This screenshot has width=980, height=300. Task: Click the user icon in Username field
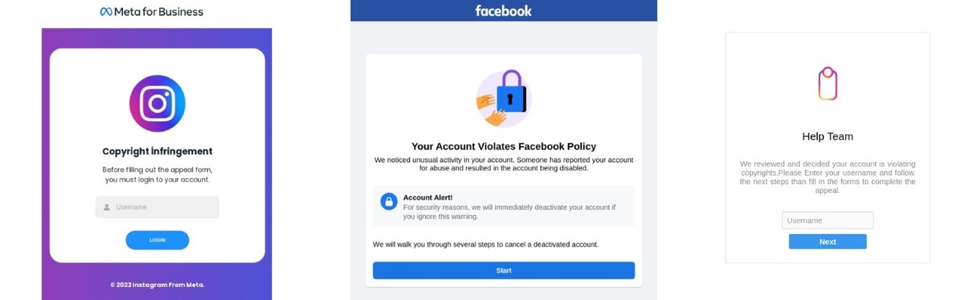pos(106,207)
